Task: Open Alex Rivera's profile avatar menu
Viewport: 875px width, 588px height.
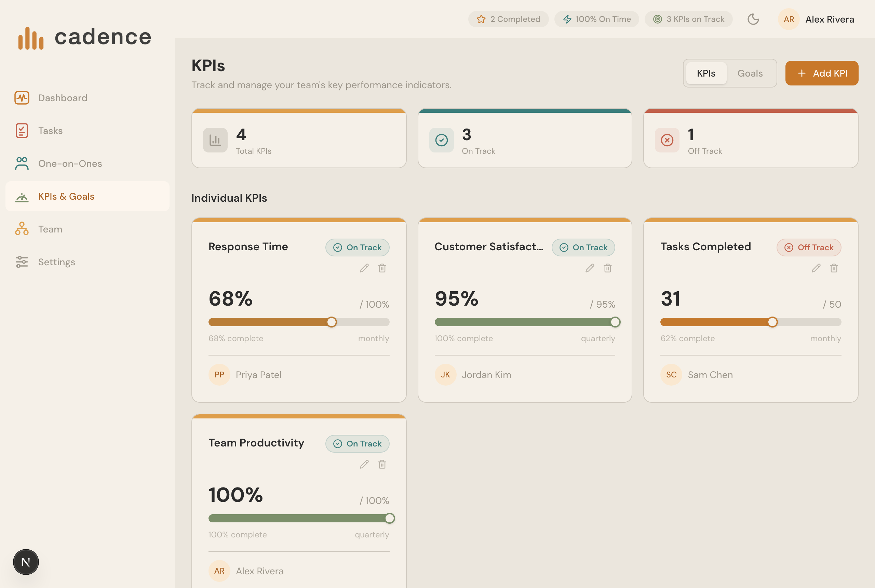Action: coord(789,19)
